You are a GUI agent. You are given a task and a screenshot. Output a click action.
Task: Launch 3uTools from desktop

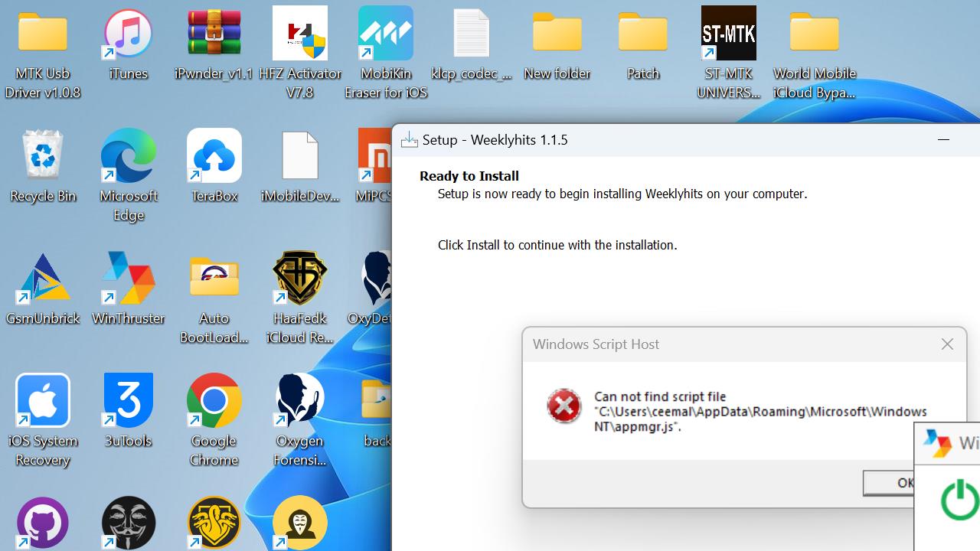coord(129,403)
